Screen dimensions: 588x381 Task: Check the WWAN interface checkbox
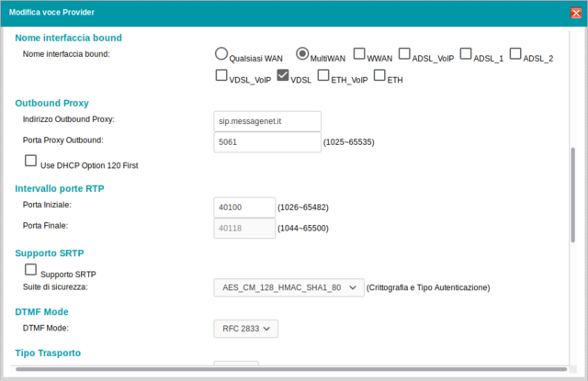coord(359,53)
